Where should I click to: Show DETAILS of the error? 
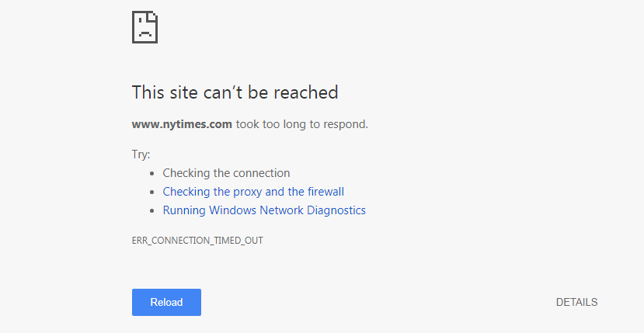[x=576, y=302]
